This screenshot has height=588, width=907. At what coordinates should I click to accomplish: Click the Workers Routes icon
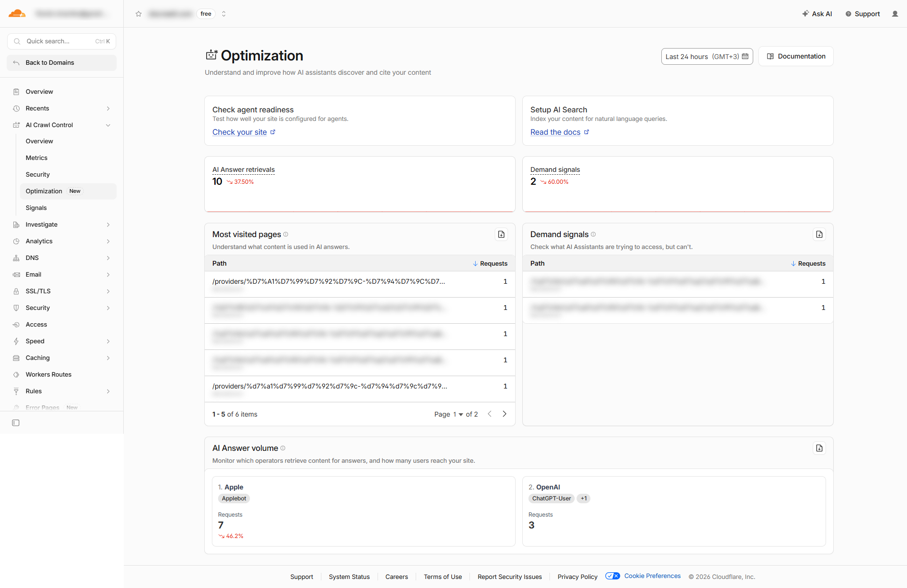pyautogui.click(x=16, y=375)
